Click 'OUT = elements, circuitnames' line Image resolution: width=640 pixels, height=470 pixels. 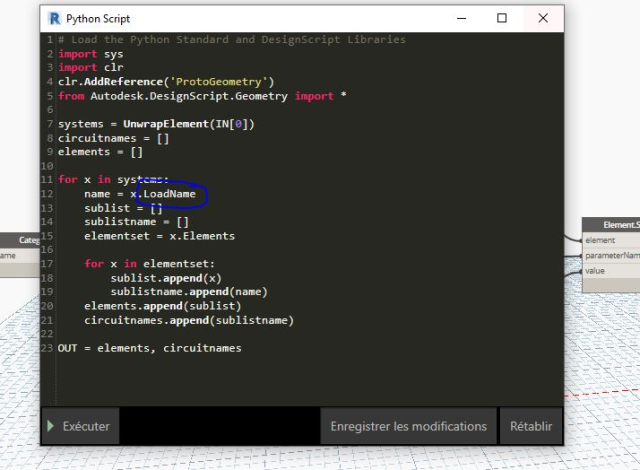(150, 348)
